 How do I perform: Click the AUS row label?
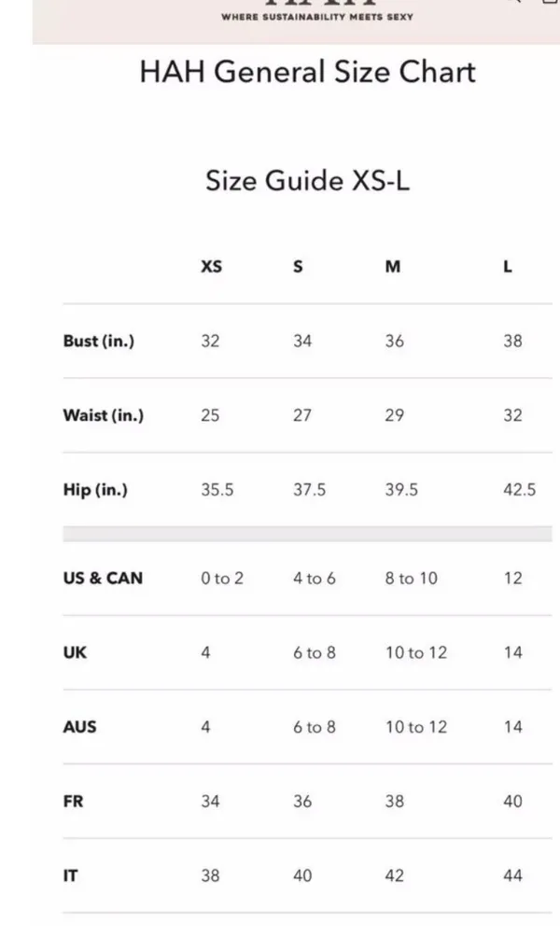pos(79,726)
